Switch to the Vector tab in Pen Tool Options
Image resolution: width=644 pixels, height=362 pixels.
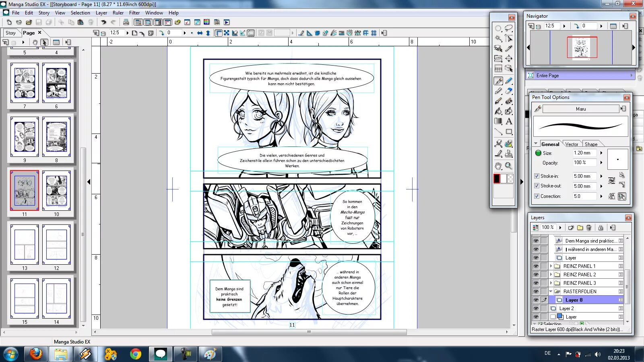[572, 144]
